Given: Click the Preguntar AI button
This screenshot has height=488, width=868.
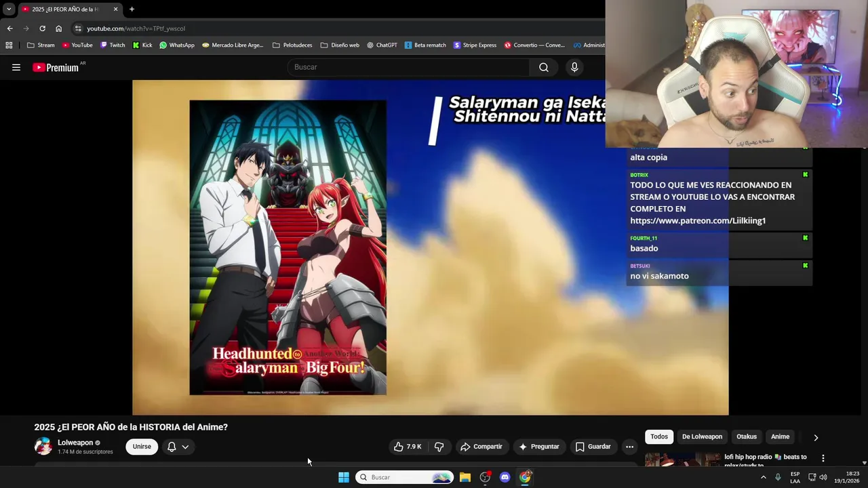Looking at the screenshot, I should pos(539,447).
